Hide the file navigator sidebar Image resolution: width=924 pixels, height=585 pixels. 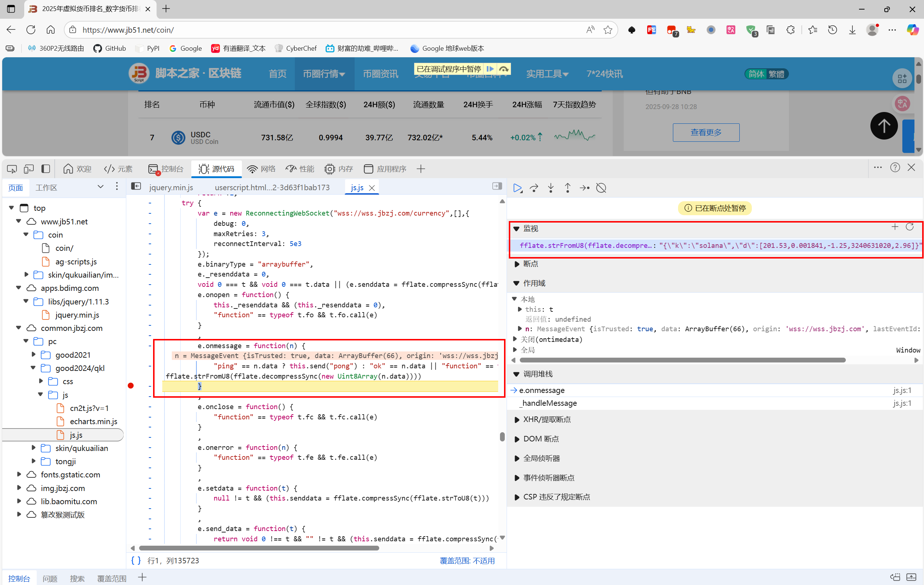tap(136, 187)
